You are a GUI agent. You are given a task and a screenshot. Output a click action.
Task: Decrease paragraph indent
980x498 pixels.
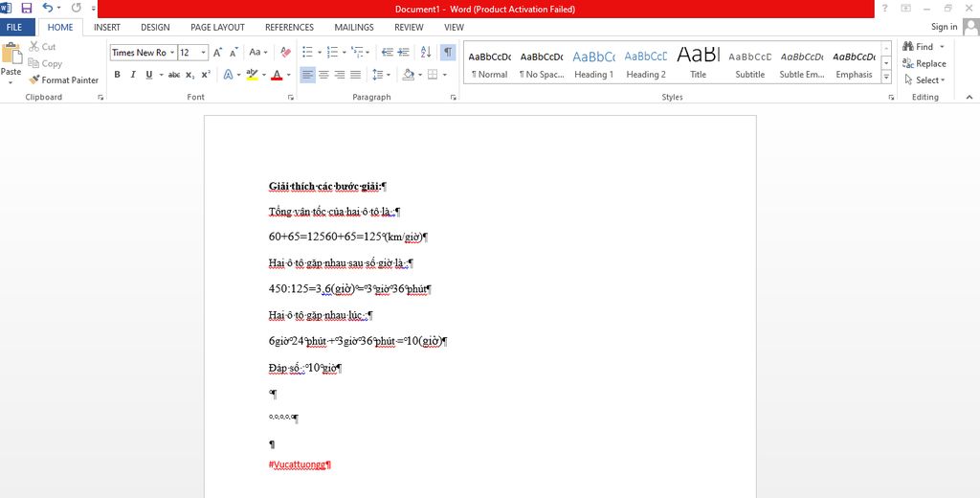coord(388,53)
